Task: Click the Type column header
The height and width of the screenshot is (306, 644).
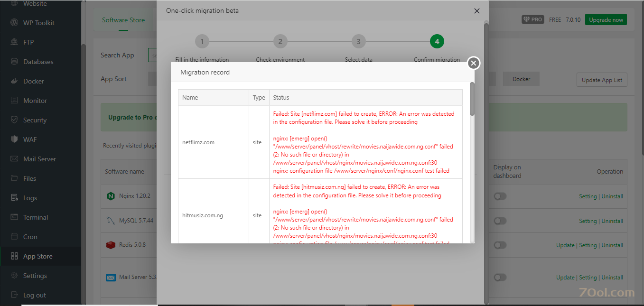Action: pos(259,97)
